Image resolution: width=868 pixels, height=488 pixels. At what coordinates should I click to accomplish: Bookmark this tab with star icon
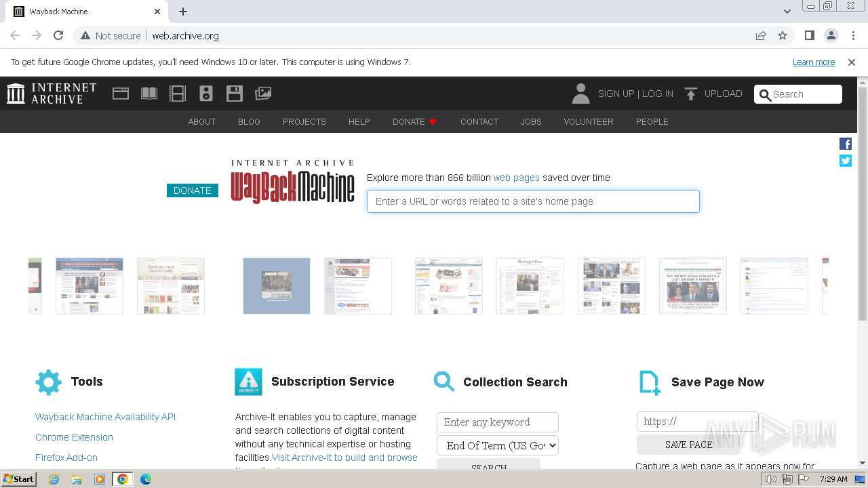click(x=783, y=35)
